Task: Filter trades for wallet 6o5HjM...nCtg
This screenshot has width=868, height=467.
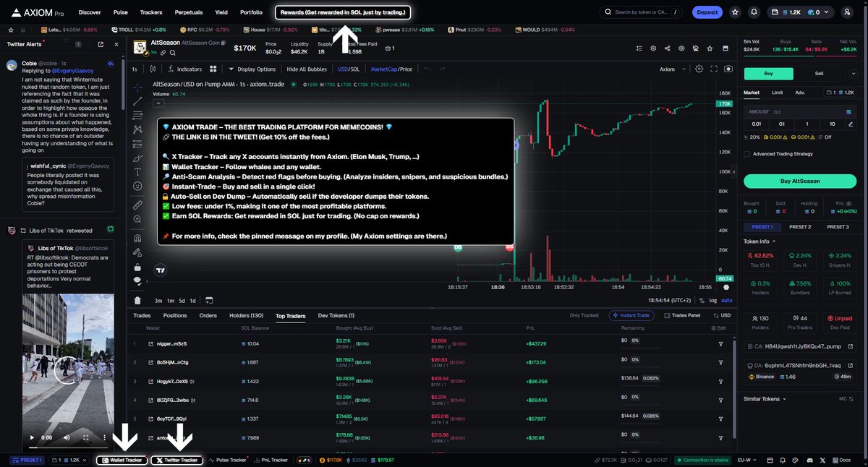Action: (720, 362)
